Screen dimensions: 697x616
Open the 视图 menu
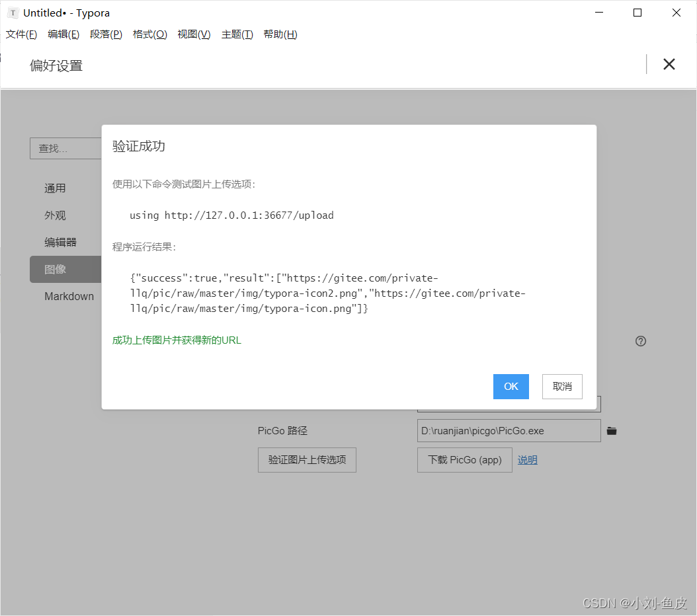194,34
